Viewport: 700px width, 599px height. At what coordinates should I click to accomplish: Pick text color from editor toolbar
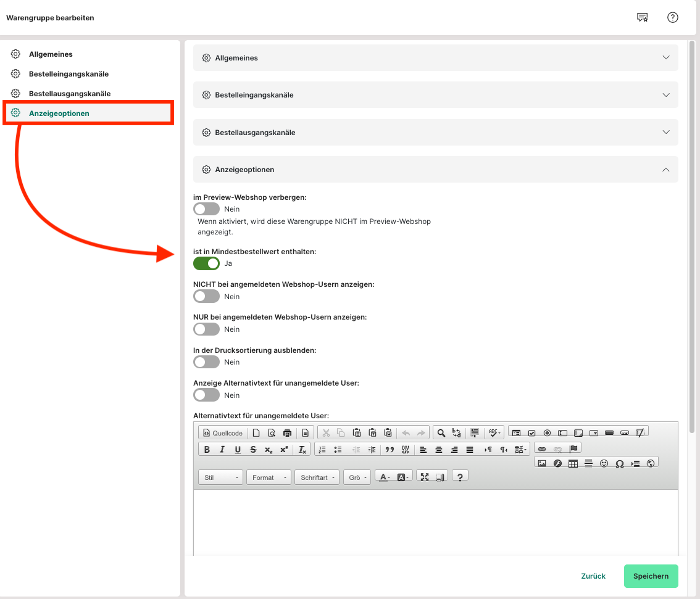(x=384, y=477)
